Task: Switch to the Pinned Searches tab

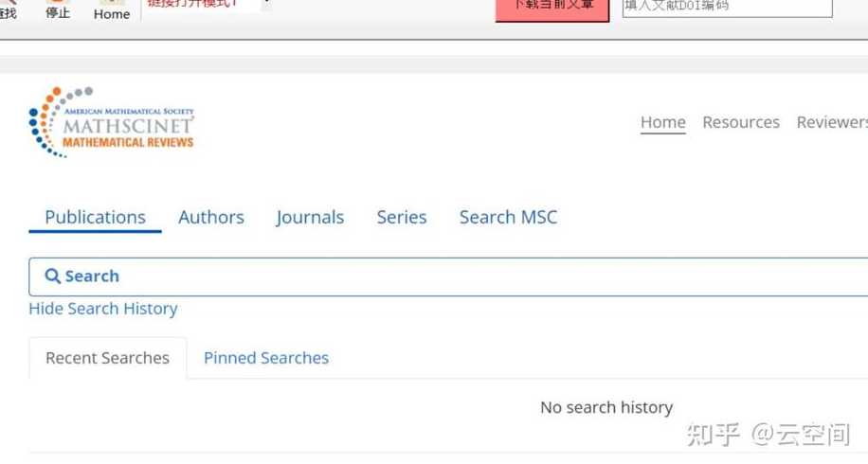Action: pyautogui.click(x=266, y=358)
